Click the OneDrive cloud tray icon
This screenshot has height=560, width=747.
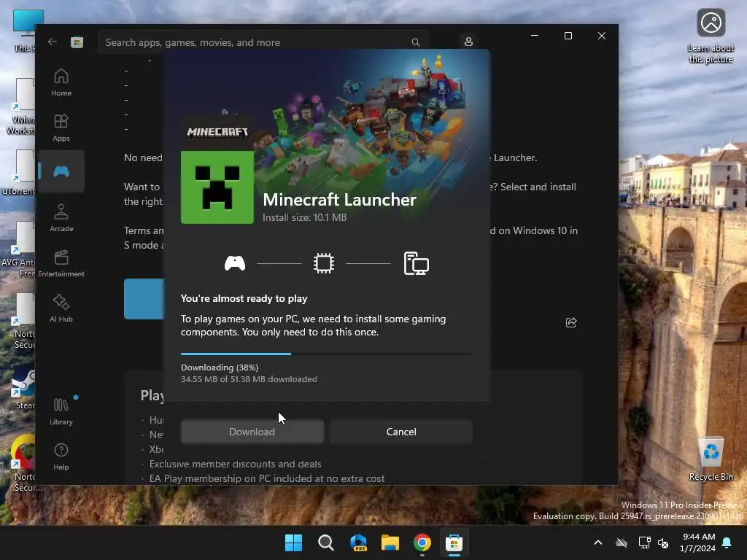(x=622, y=542)
